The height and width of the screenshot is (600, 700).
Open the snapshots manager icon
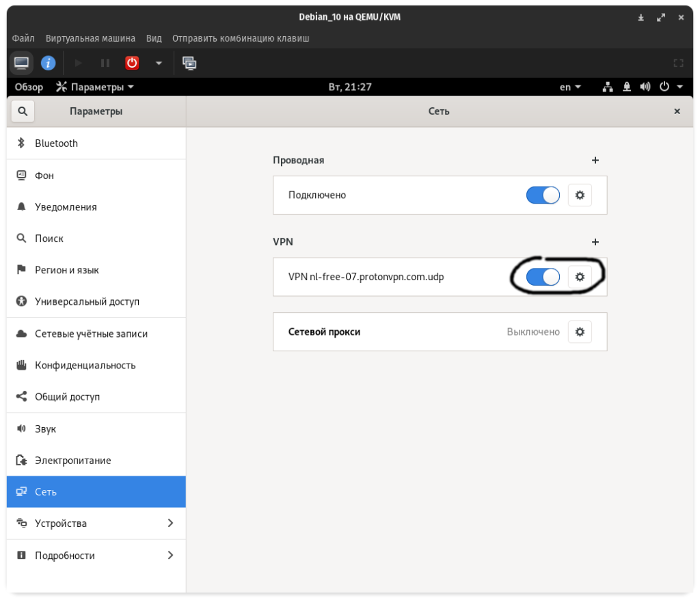pos(189,63)
